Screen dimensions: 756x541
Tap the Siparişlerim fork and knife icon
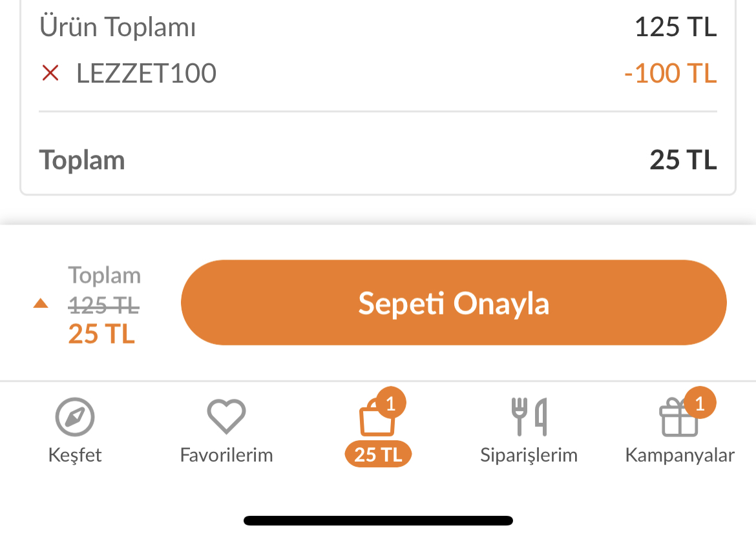pos(529,417)
